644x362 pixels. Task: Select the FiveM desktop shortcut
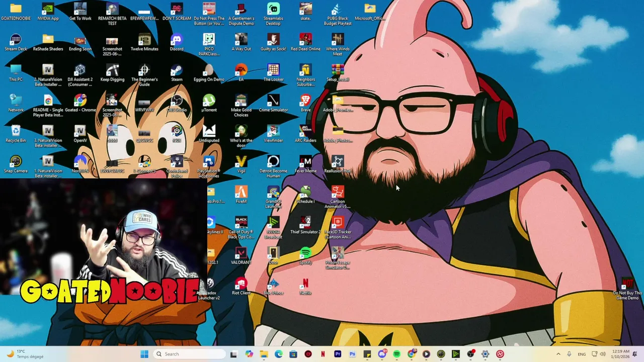point(241,196)
